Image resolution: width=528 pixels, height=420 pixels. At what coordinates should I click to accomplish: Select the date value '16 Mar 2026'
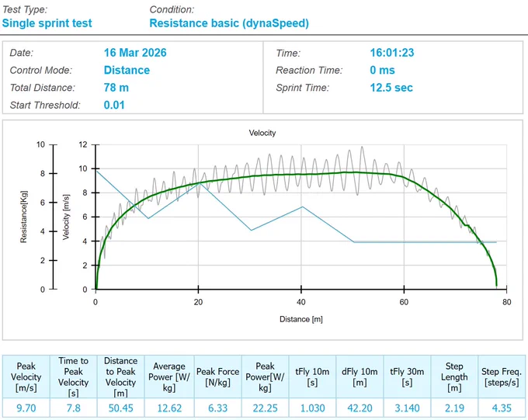(x=135, y=53)
